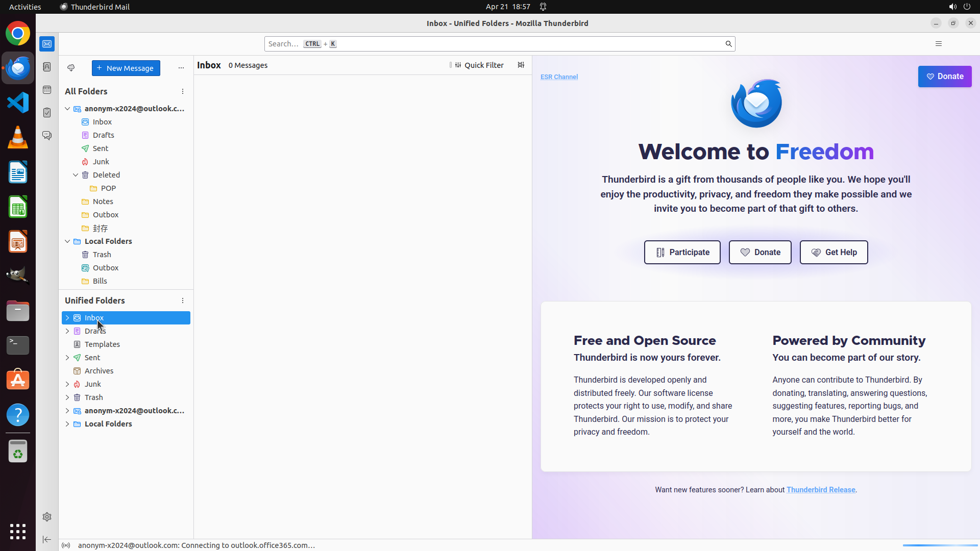
Task: Click the New Message button
Action: coord(126,68)
